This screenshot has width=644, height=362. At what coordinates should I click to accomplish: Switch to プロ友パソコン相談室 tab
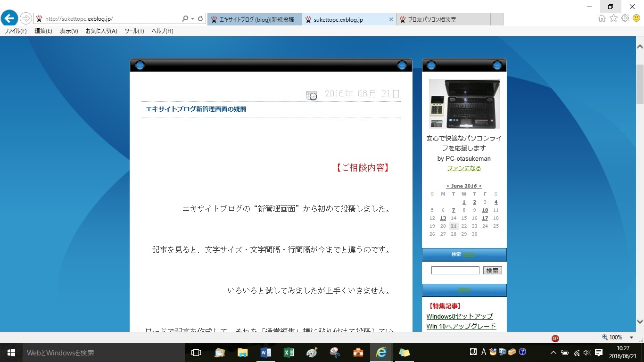tap(443, 19)
